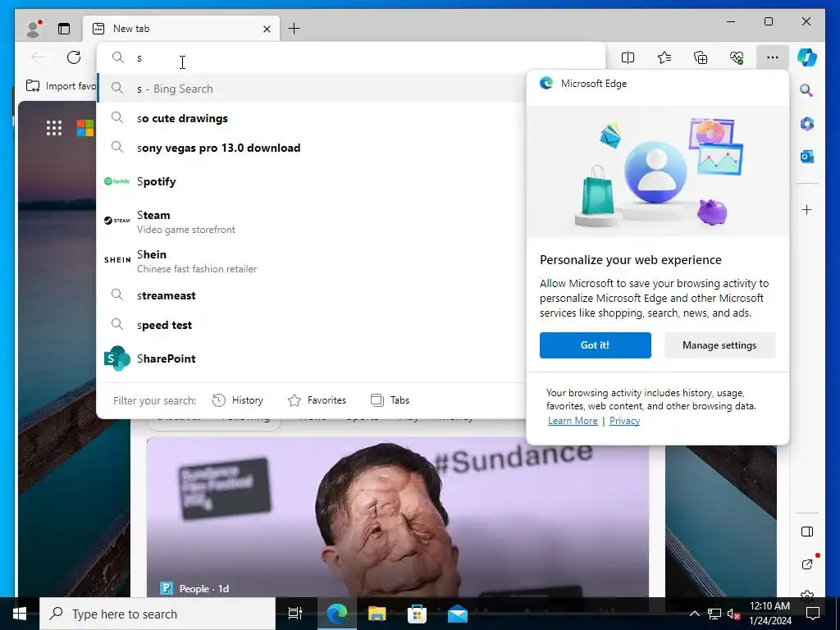Open Mail app from taskbar
The height and width of the screenshot is (630, 840).
458,614
